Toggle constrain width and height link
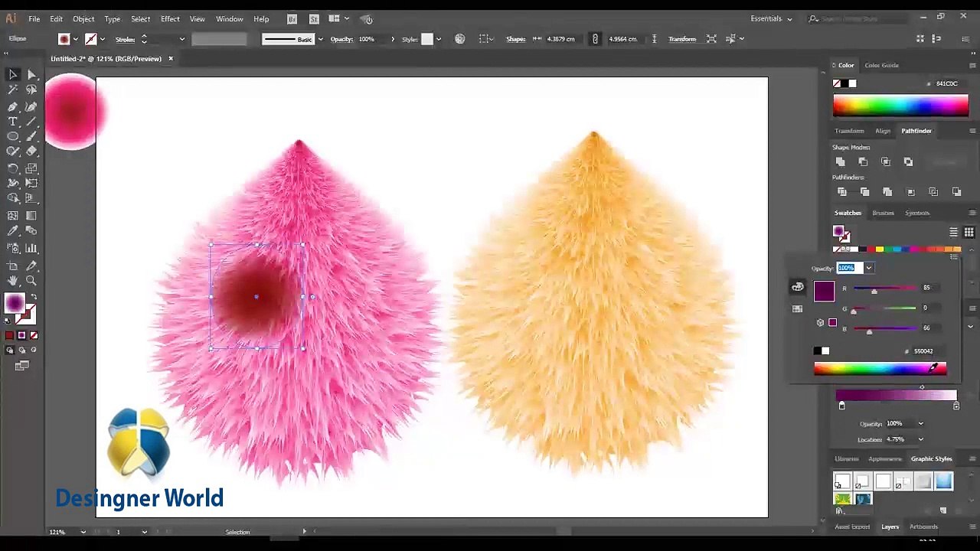This screenshot has width=980, height=551. (595, 39)
